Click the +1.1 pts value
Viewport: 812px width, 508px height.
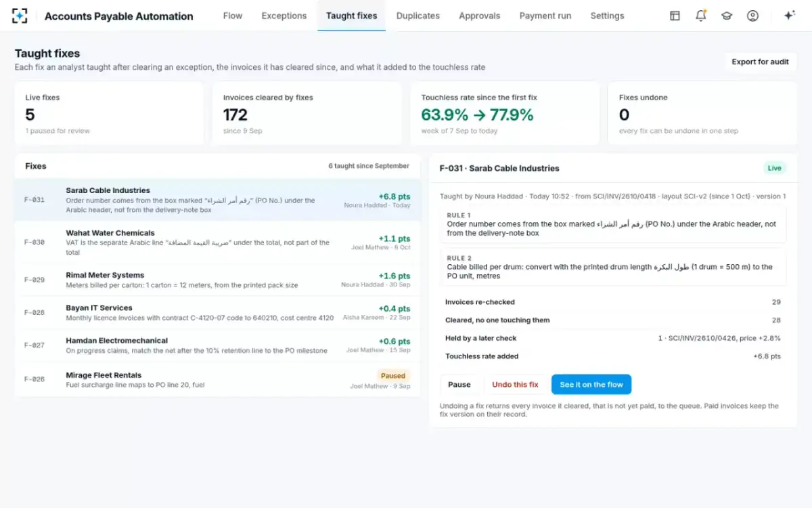coord(394,238)
